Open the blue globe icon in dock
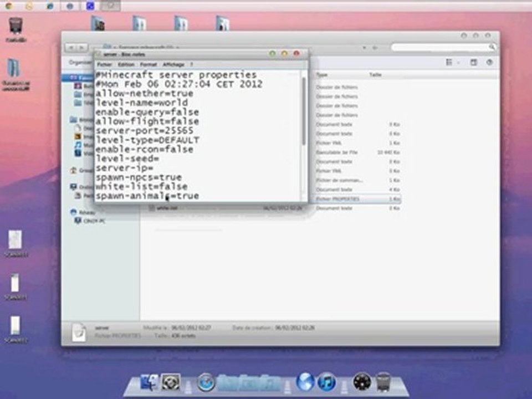 [305, 382]
